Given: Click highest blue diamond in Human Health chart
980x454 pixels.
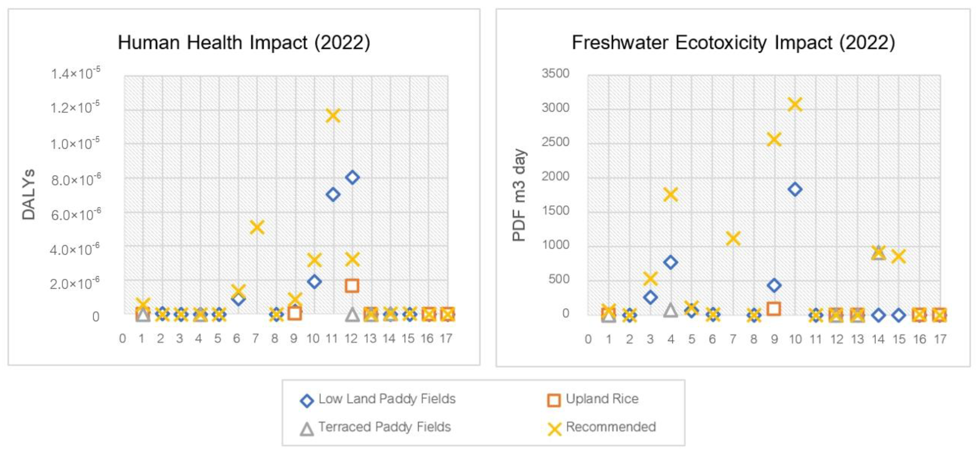Looking at the screenshot, I should click(x=352, y=177).
